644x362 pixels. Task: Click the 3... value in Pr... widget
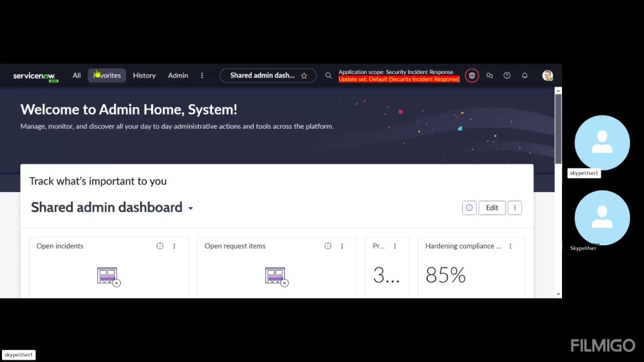[386, 275]
